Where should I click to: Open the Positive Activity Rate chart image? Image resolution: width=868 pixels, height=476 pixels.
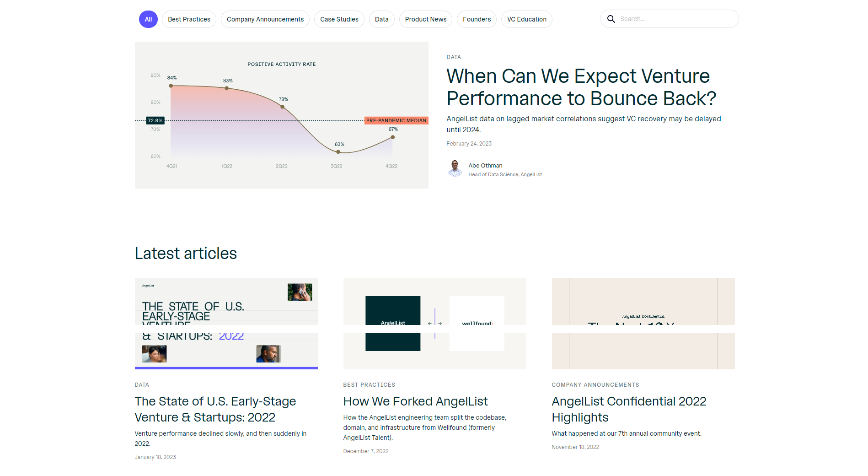(x=282, y=115)
